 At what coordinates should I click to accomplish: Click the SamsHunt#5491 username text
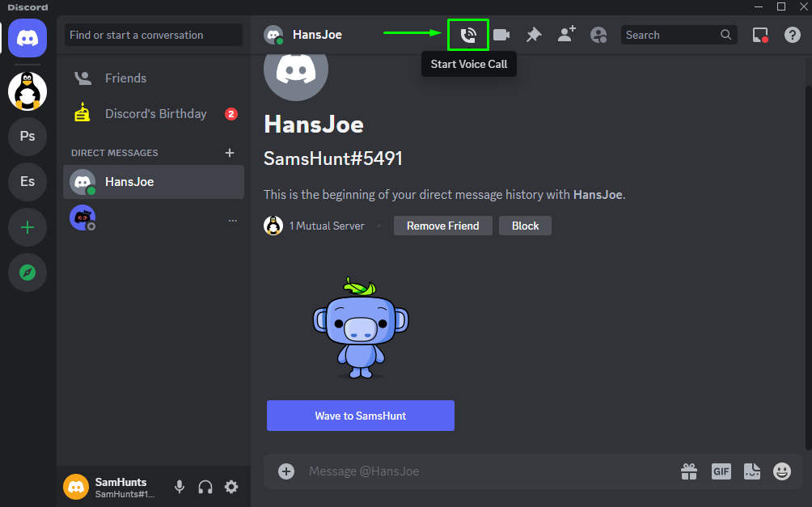tap(333, 158)
